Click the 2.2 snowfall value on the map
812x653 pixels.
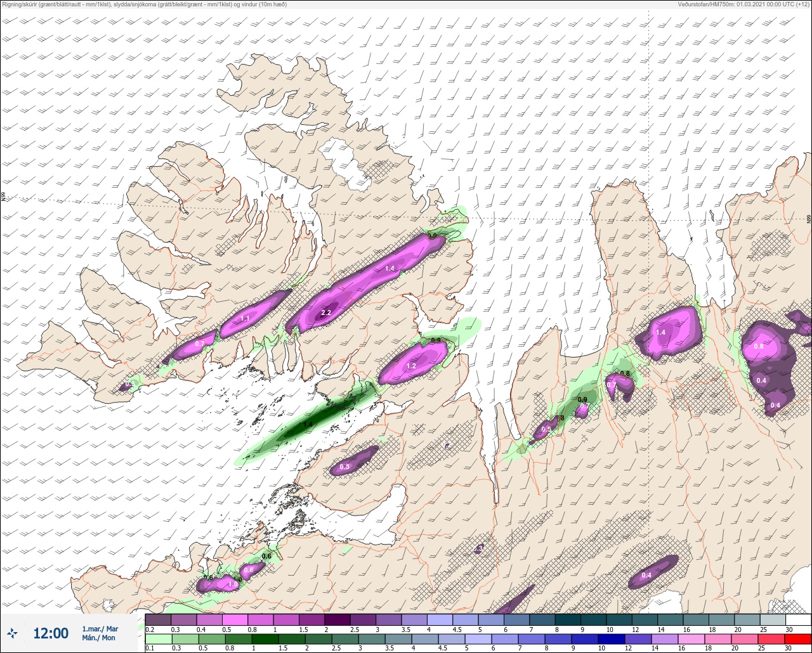pos(327,313)
